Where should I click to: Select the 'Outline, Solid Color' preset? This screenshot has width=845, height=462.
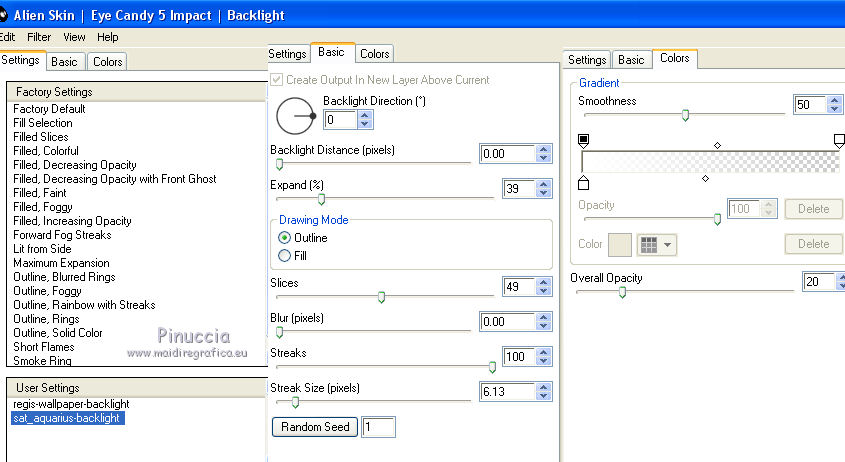(58, 333)
